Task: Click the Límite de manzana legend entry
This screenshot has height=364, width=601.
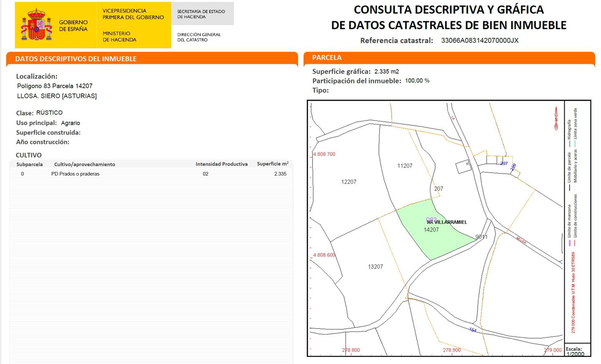Action: pyautogui.click(x=569, y=224)
